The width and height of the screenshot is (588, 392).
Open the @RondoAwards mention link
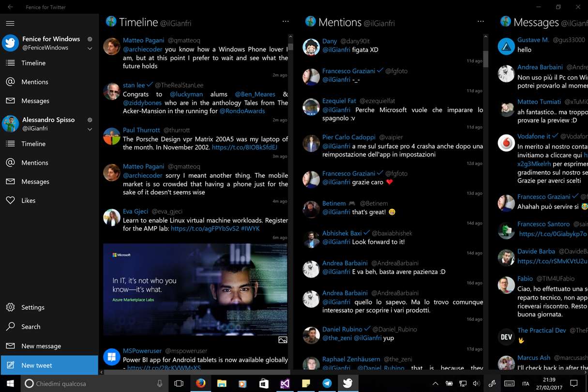pos(242,111)
